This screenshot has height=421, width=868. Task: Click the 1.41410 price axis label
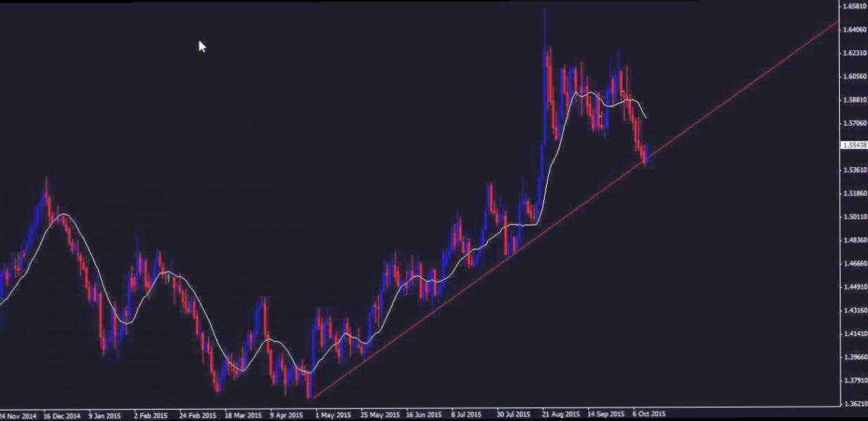856,333
